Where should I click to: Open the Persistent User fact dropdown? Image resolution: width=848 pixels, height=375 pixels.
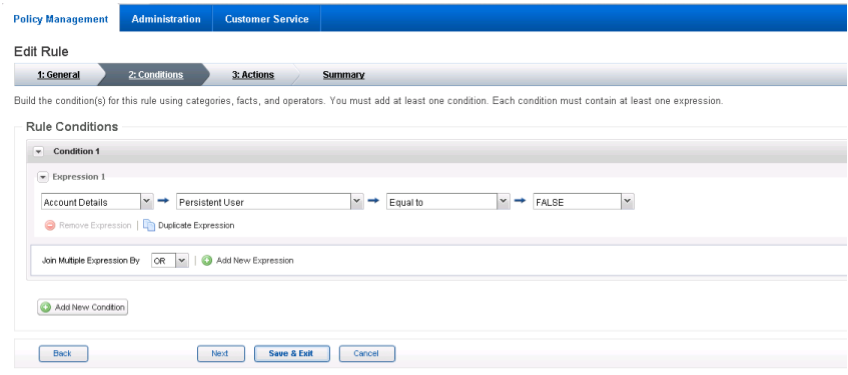[270, 202]
